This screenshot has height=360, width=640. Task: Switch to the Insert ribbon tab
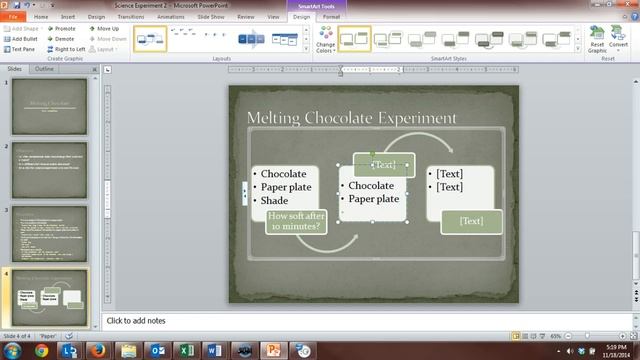click(68, 17)
